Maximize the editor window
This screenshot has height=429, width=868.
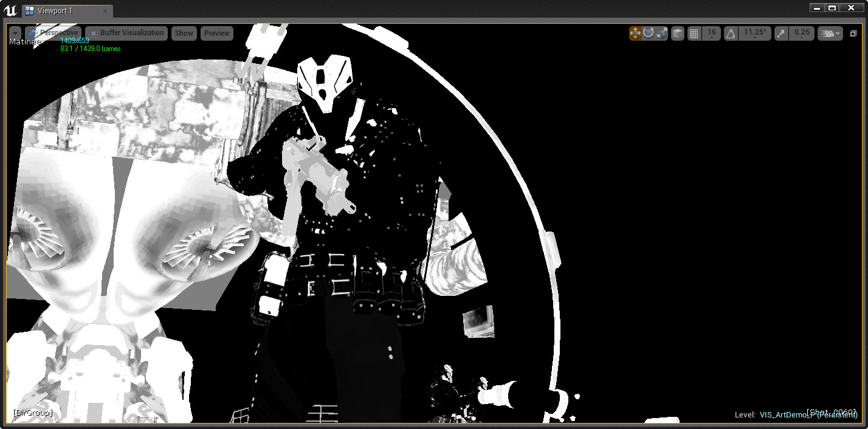coord(832,8)
